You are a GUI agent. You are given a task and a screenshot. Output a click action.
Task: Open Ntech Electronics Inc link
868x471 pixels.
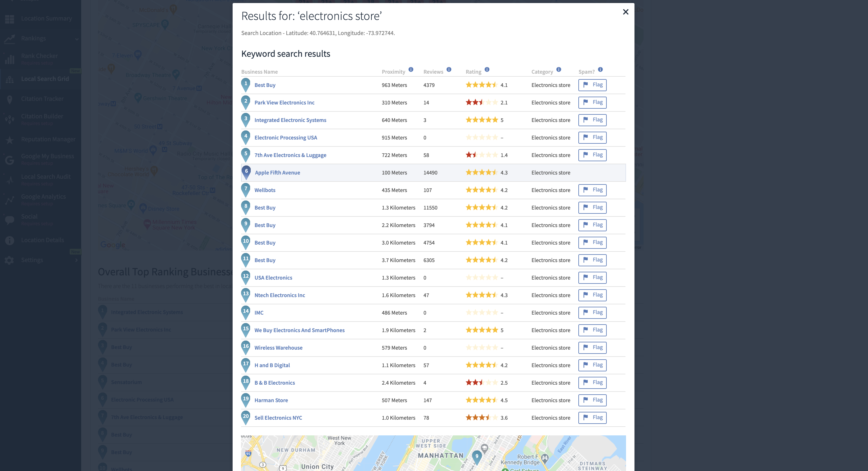279,295
